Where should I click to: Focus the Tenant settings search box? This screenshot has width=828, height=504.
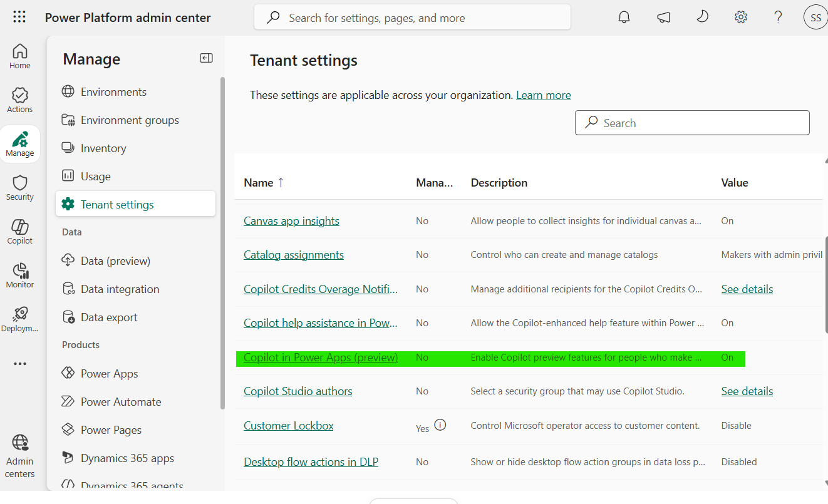point(692,123)
